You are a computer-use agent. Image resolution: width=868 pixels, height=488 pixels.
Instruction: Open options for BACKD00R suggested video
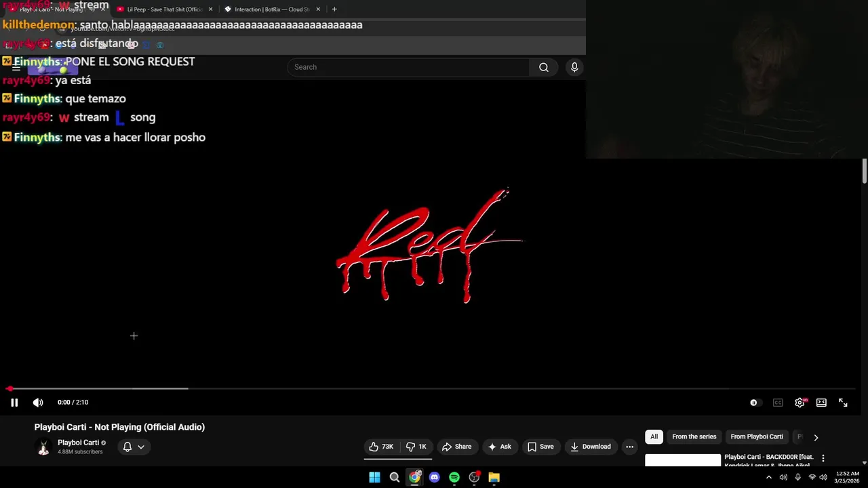click(823, 458)
